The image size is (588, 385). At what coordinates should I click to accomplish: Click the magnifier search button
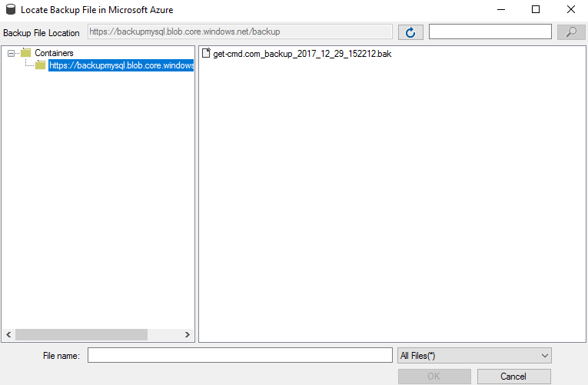point(571,32)
